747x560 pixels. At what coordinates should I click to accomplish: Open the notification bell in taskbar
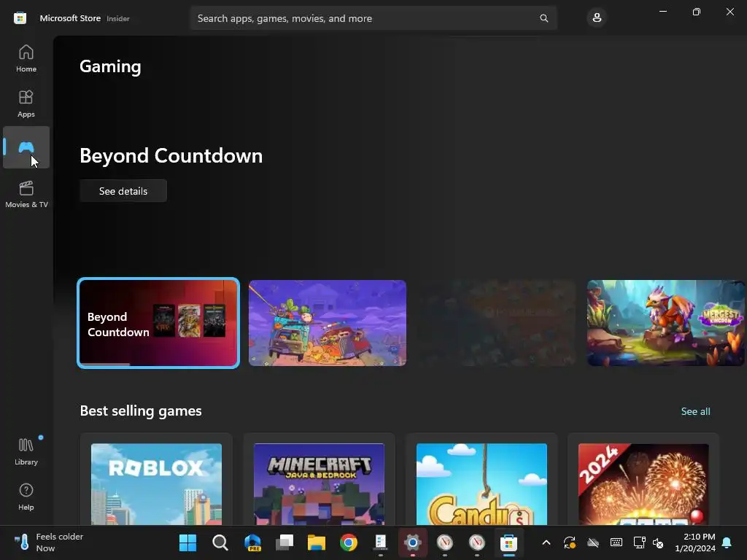727,542
